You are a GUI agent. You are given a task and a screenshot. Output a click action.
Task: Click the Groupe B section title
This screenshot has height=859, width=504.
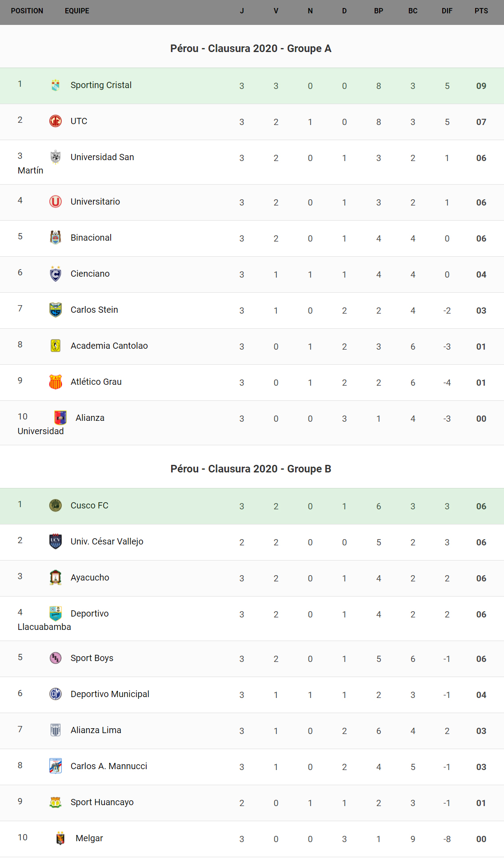click(251, 469)
